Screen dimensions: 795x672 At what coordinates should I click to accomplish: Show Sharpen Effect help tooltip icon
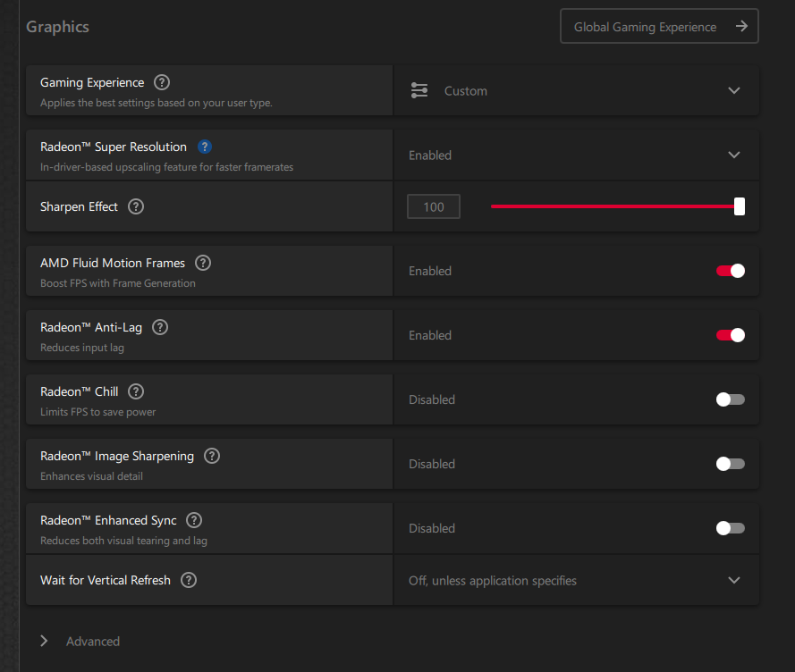pos(136,206)
